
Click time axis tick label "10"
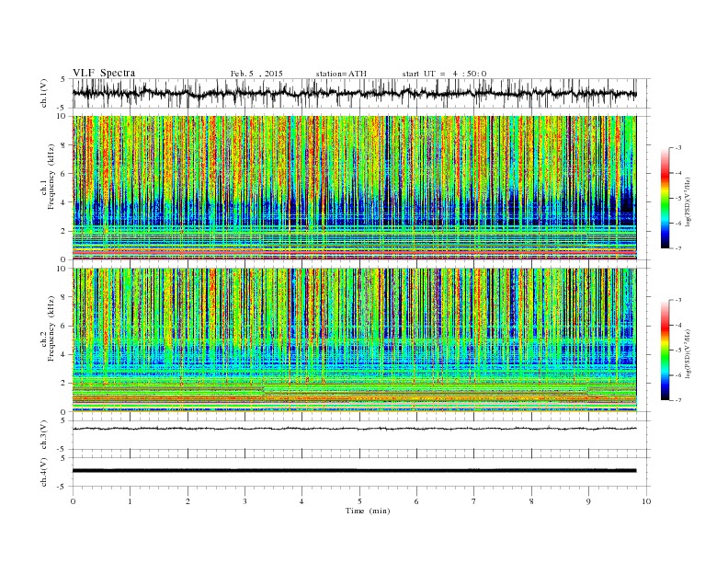click(x=646, y=501)
